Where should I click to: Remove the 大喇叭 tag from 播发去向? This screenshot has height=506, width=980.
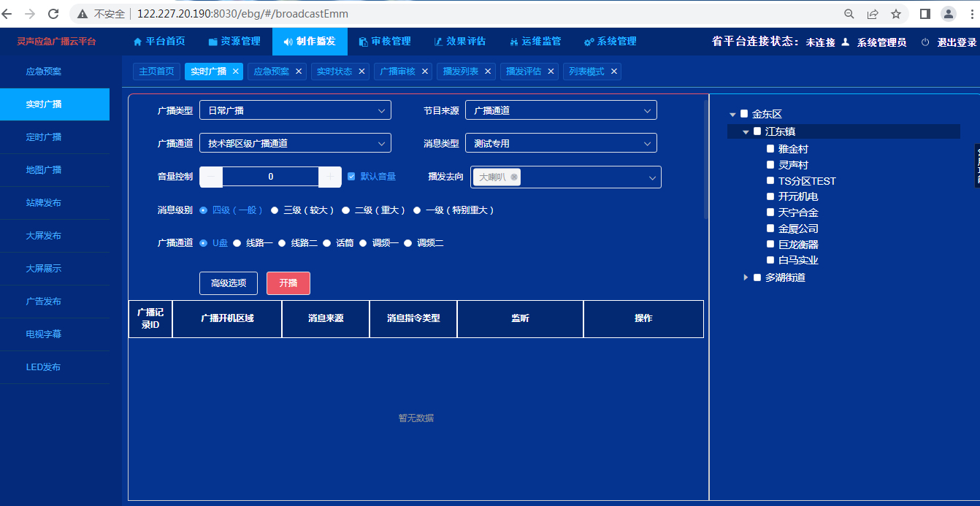click(x=514, y=177)
